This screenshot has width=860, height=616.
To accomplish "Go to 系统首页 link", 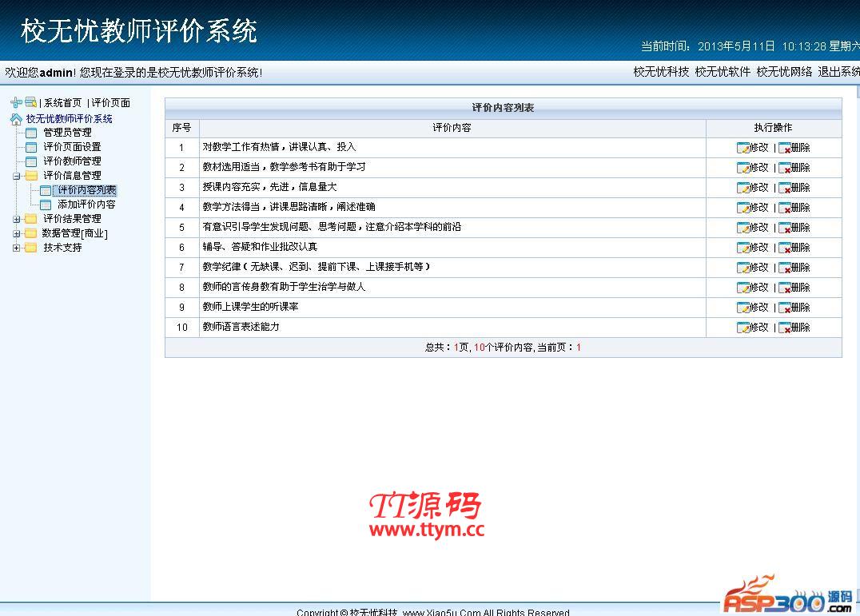I will (62, 103).
